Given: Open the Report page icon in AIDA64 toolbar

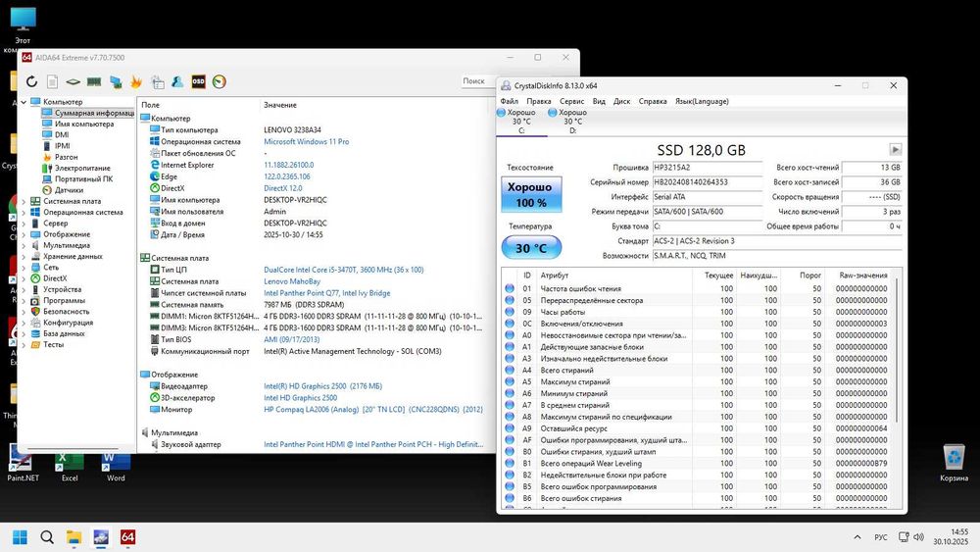Looking at the screenshot, I should [x=53, y=82].
